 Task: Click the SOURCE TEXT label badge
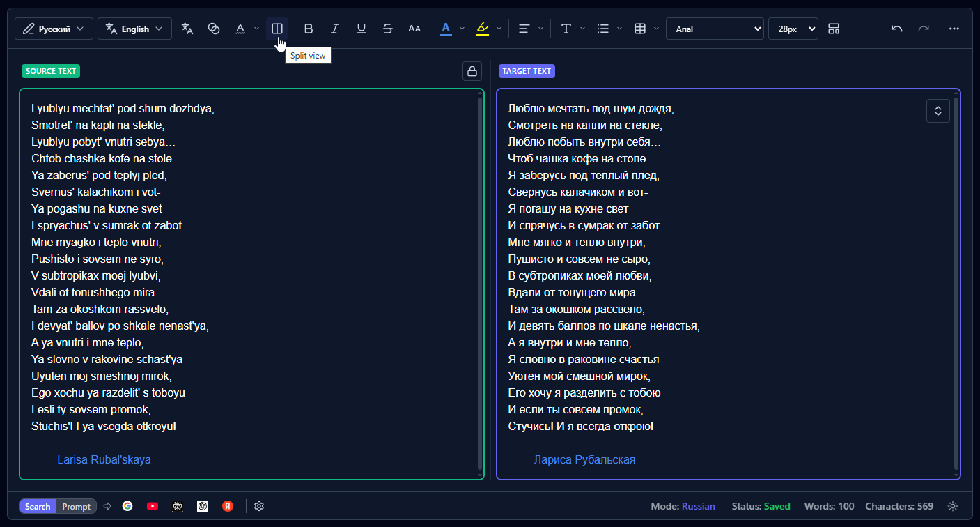click(x=51, y=71)
